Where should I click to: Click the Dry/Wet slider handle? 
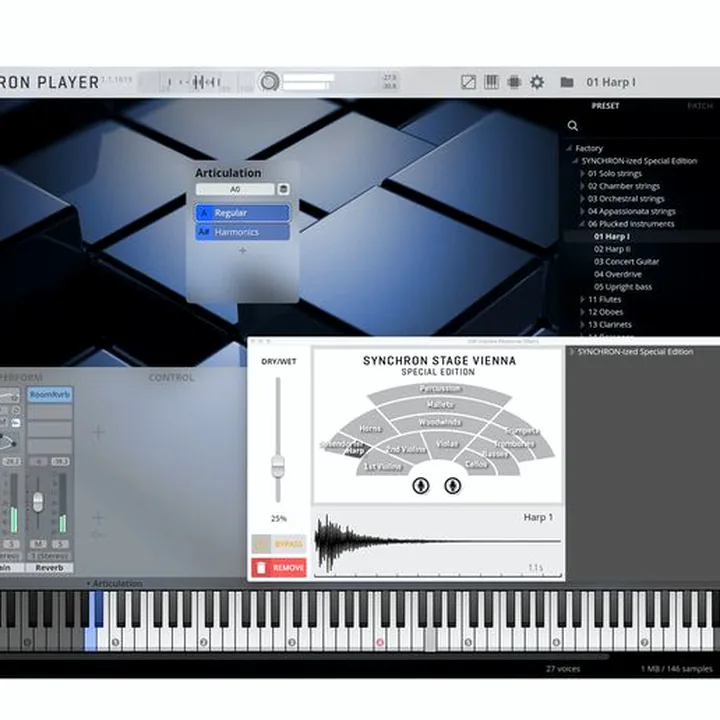[278, 466]
